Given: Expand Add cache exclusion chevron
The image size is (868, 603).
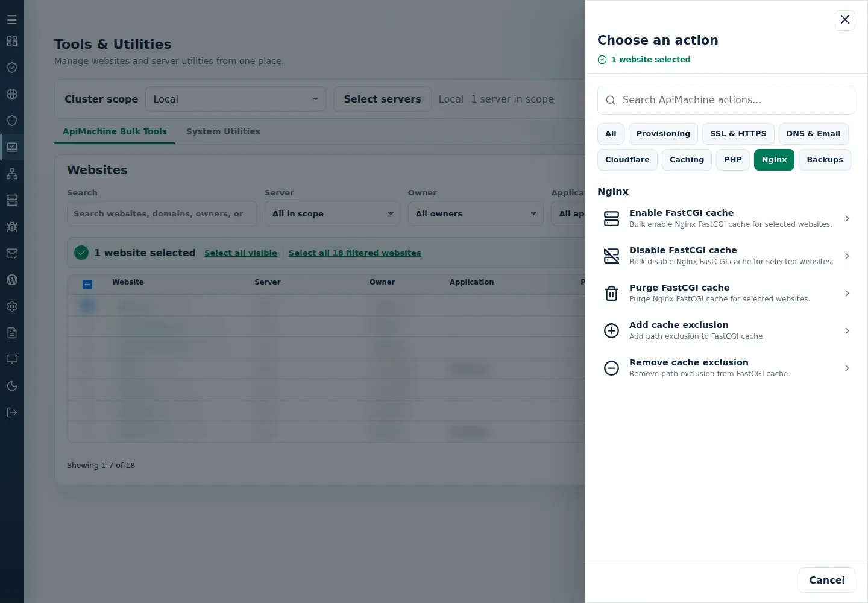Looking at the screenshot, I should tap(847, 331).
